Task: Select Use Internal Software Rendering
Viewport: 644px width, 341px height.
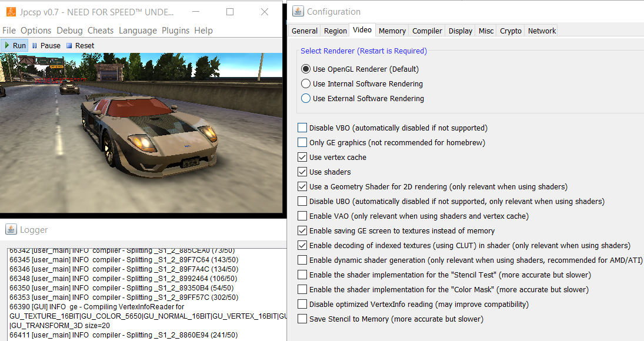Action: coord(306,83)
